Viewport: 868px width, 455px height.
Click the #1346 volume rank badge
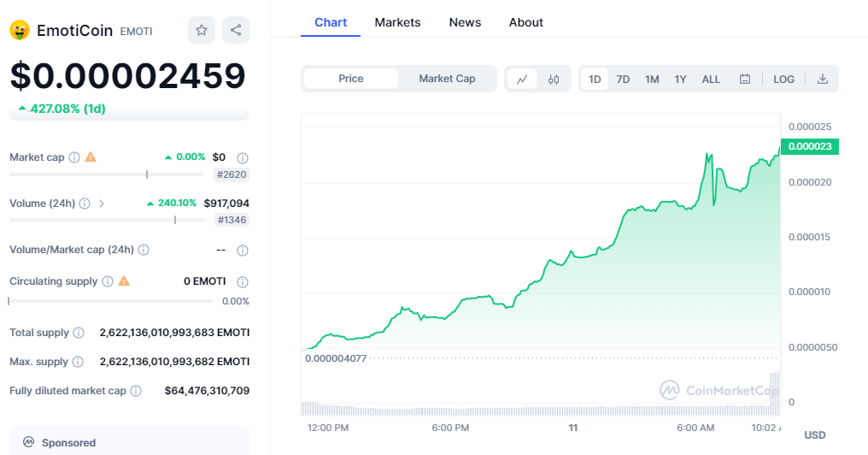232,220
